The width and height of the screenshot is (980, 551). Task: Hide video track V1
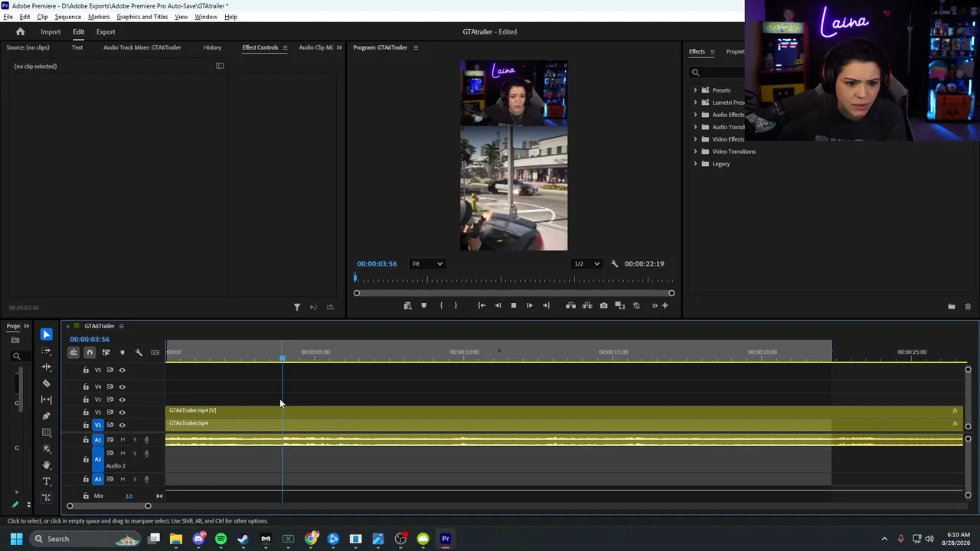[x=122, y=425]
